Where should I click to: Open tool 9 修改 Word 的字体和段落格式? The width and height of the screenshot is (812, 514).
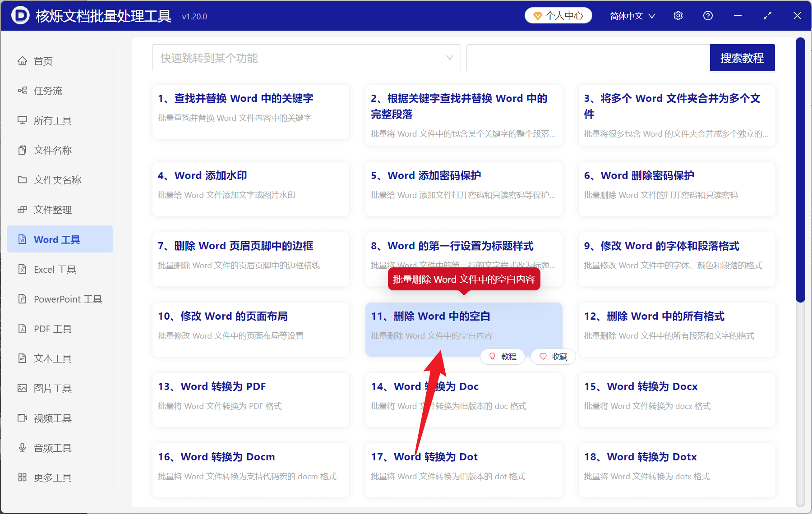[x=677, y=259]
